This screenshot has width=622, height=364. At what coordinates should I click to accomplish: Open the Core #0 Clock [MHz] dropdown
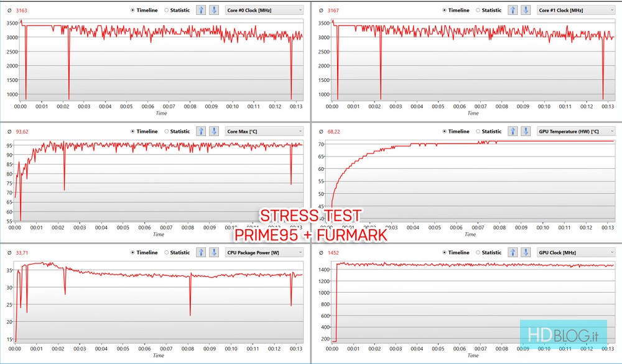pyautogui.click(x=264, y=11)
